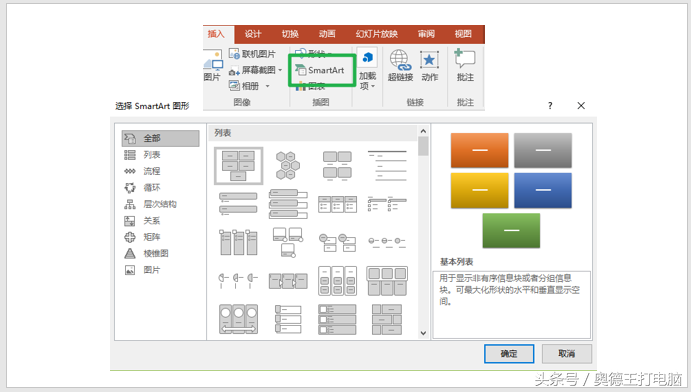This screenshot has height=392, width=691.
Task: Choose the circles with arrow ribbon thumbnail
Action: tap(238, 318)
